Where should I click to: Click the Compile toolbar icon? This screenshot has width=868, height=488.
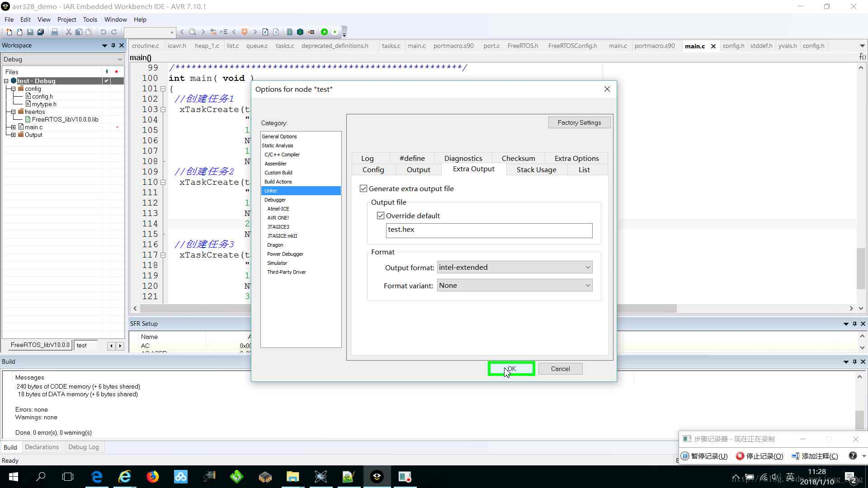tap(290, 32)
